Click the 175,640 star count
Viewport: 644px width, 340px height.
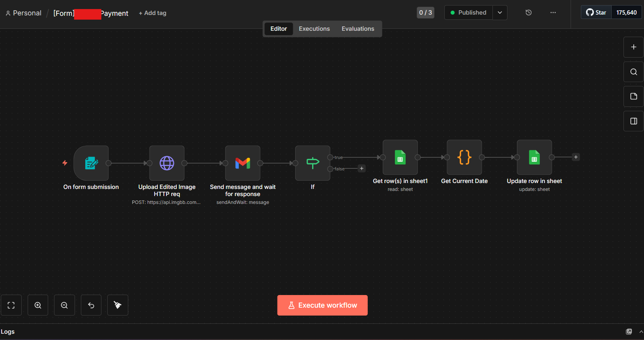coord(627,13)
